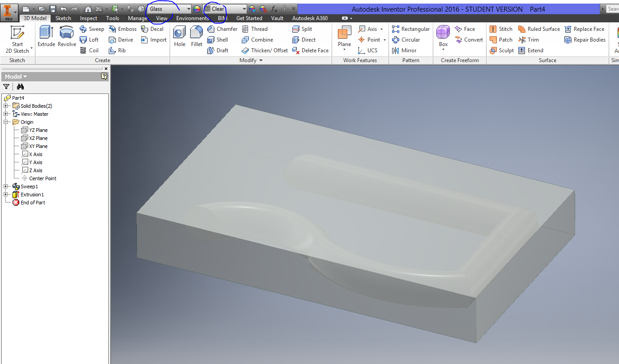This screenshot has width=619, height=364.
Task: Create a new file from quick access toolbar
Action: coord(26,8)
